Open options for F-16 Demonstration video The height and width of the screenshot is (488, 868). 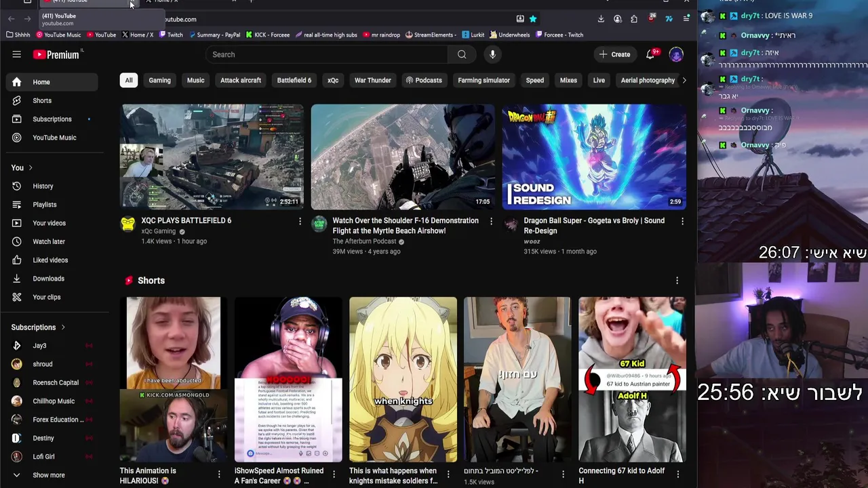[x=491, y=221]
